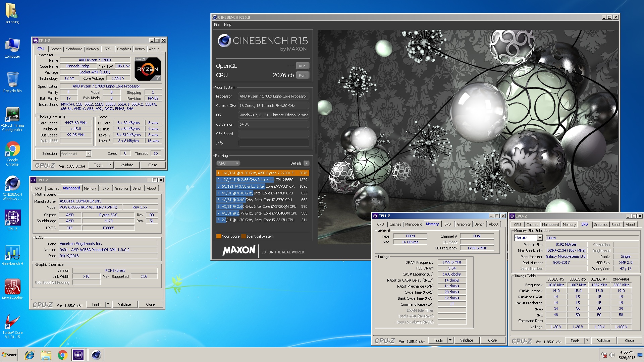Click the Your Score orange legend swatch
Image resolution: width=644 pixels, height=362 pixels.
coord(219,236)
